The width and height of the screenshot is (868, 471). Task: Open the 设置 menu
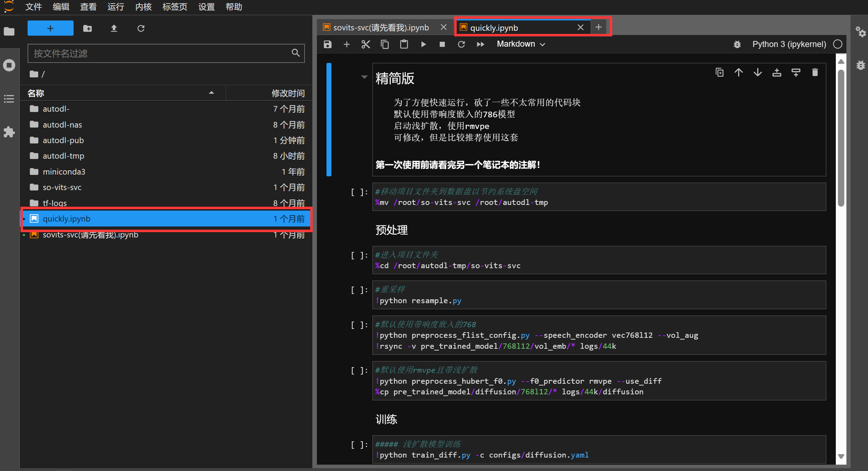[x=207, y=7]
